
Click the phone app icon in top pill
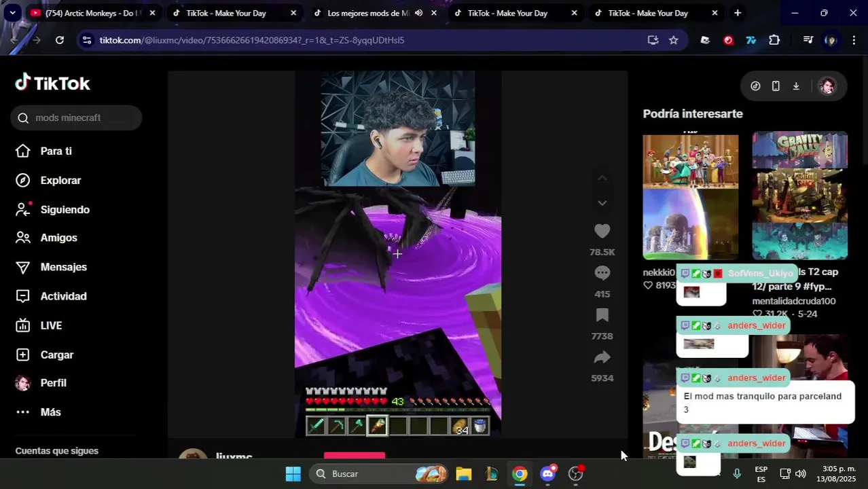tap(776, 86)
